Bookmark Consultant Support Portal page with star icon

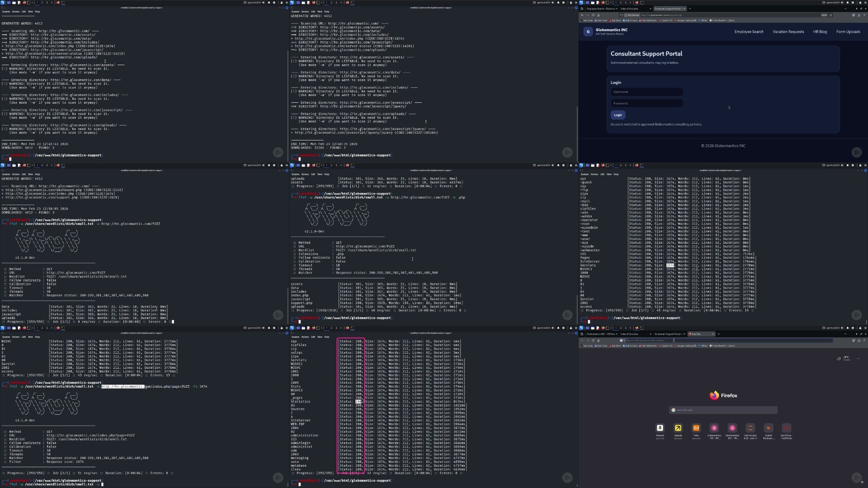pyautogui.click(x=831, y=15)
